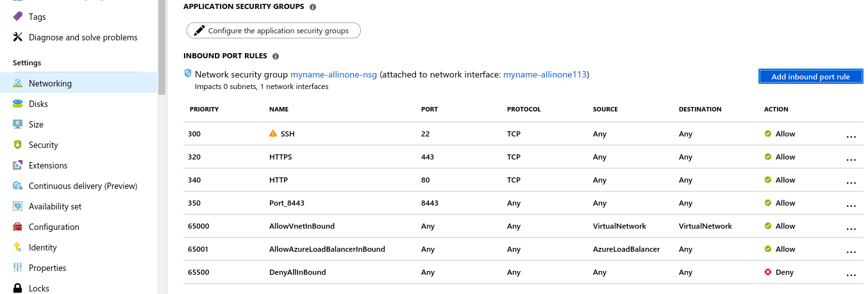
Task: Click the Security shield icon
Action: pos(17,145)
